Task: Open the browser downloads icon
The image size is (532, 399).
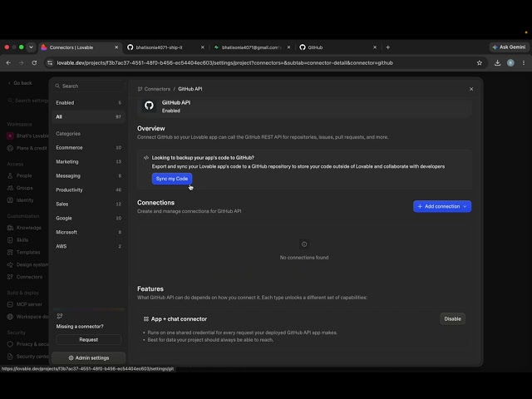Action: tap(497, 63)
